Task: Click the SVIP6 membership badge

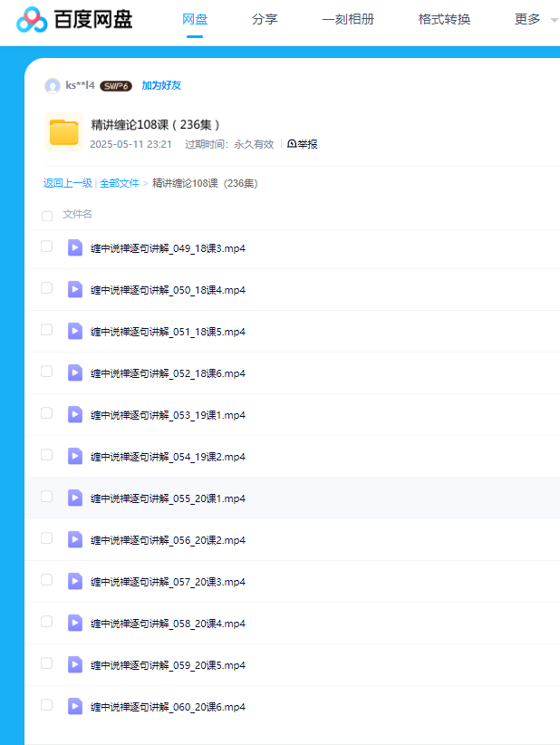Action: click(116, 86)
